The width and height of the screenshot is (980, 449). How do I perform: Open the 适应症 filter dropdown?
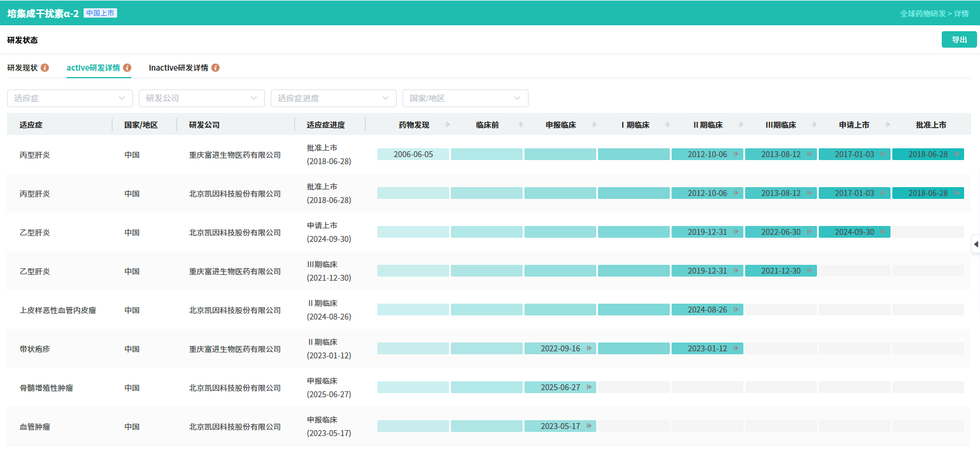[x=69, y=98]
